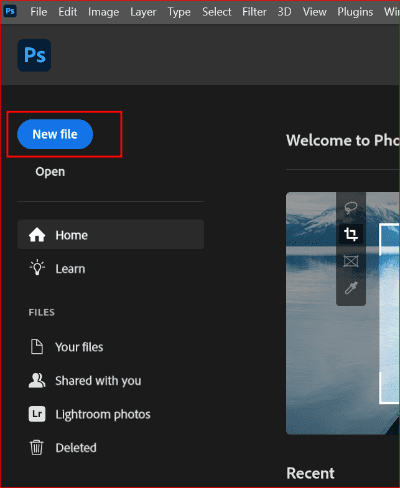This screenshot has height=488, width=400.
Task: Click the welcome mountain lake image
Action: pyautogui.click(x=342, y=313)
